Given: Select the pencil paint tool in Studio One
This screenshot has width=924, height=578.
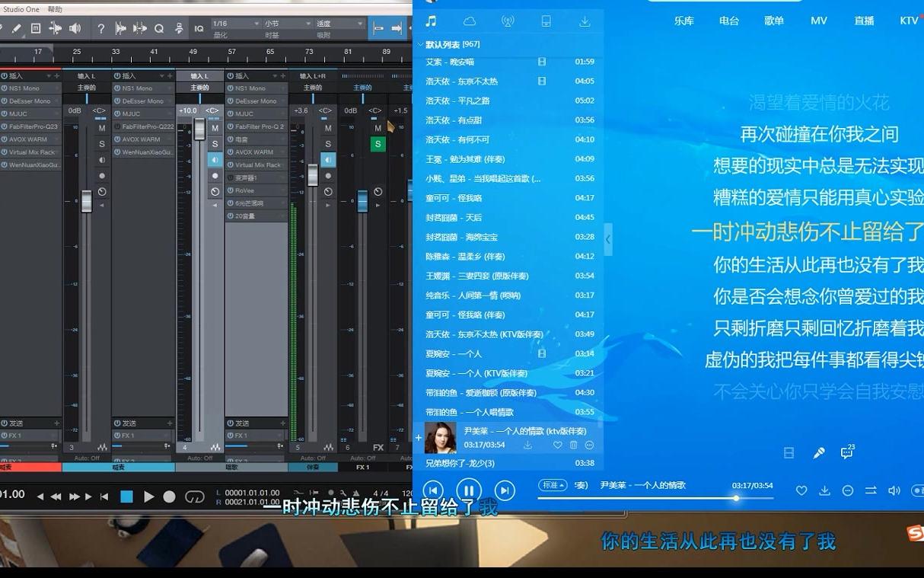Looking at the screenshot, I should point(16,28).
